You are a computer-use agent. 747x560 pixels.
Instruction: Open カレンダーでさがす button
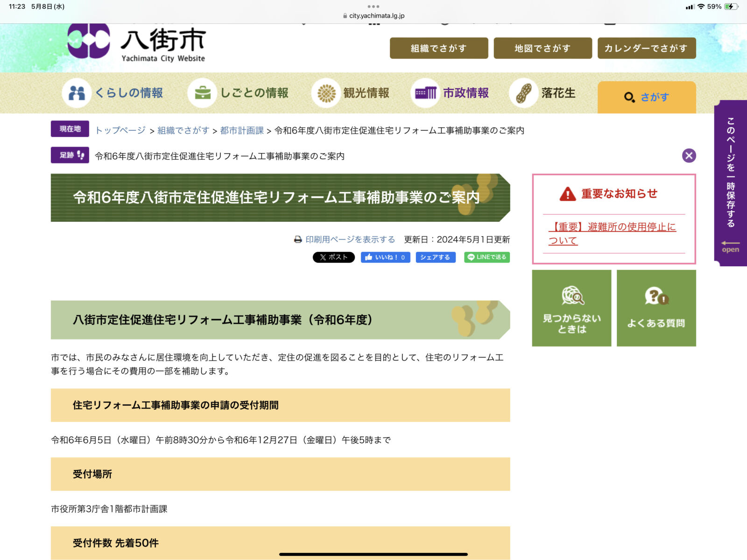point(646,48)
